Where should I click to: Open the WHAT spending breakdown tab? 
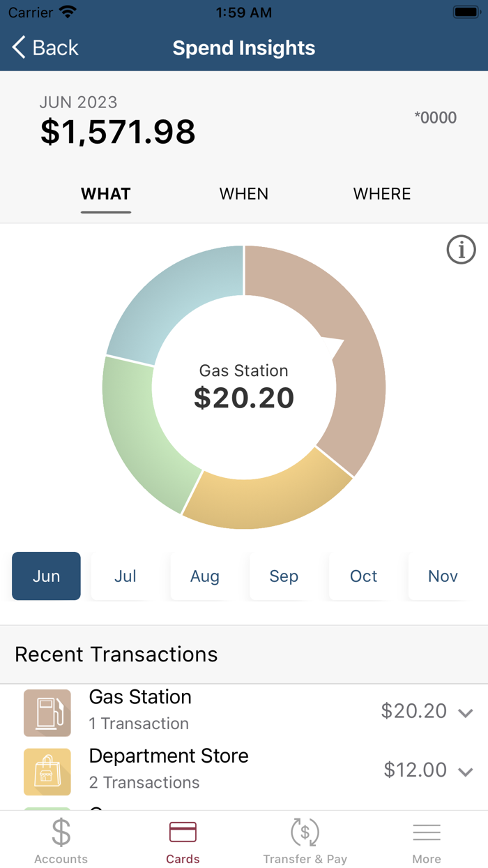point(105,194)
